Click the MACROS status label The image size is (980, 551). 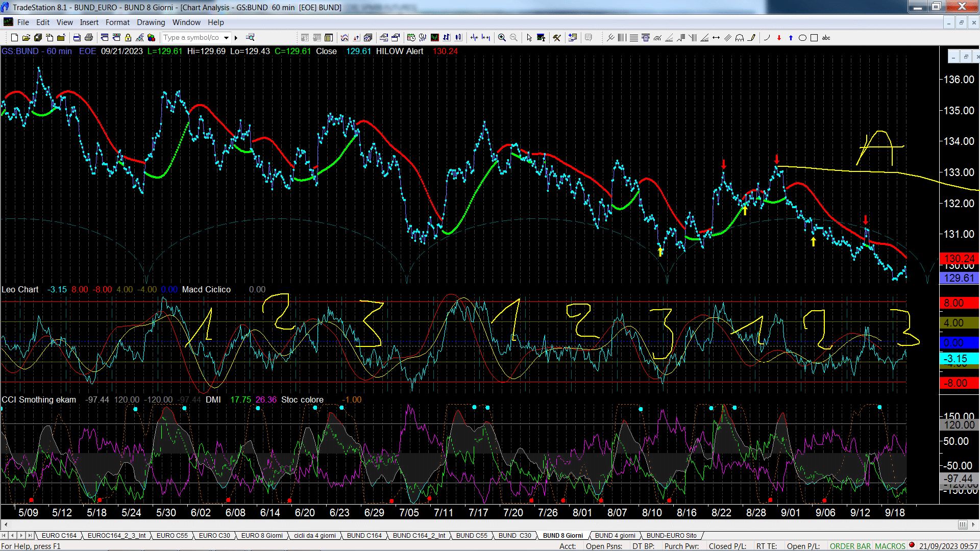click(890, 546)
